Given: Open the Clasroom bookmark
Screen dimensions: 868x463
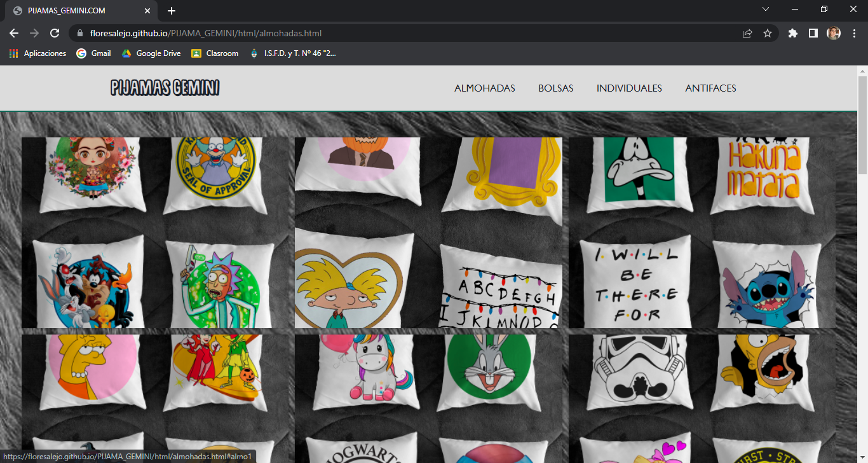Looking at the screenshot, I should click(215, 53).
